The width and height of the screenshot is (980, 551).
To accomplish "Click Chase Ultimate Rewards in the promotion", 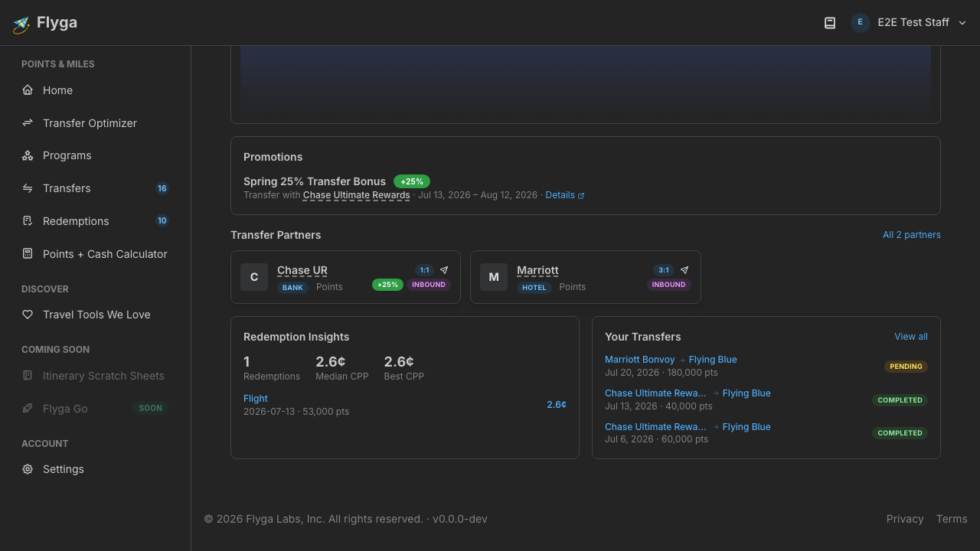I will (356, 195).
